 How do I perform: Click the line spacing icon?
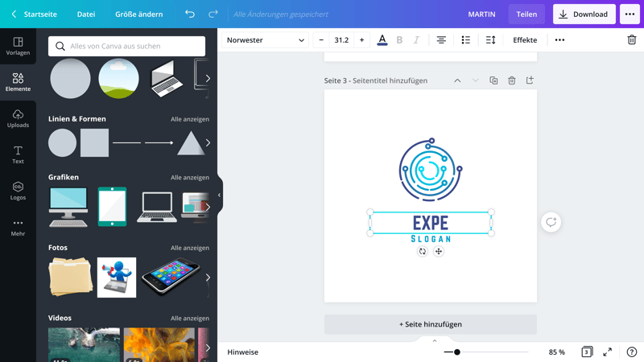(490, 40)
